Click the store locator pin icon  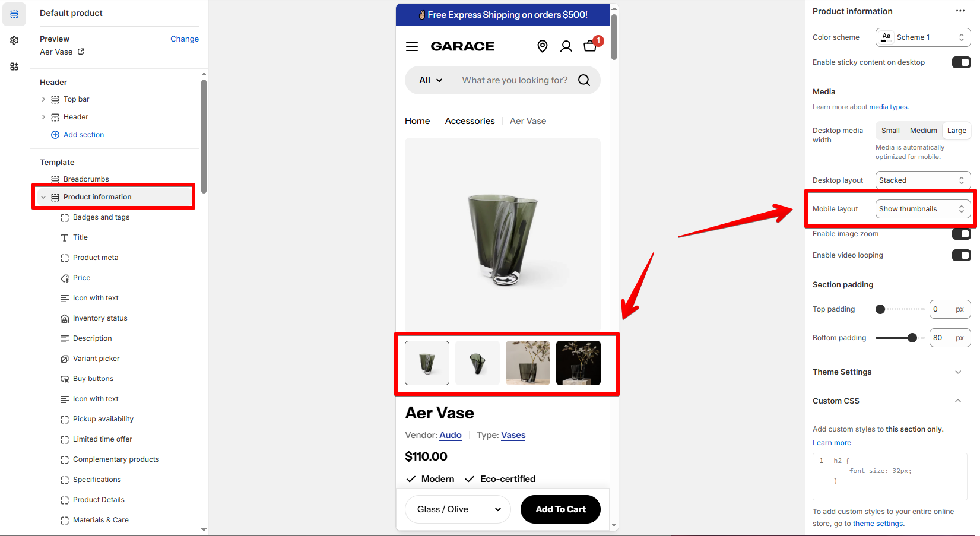tap(542, 46)
